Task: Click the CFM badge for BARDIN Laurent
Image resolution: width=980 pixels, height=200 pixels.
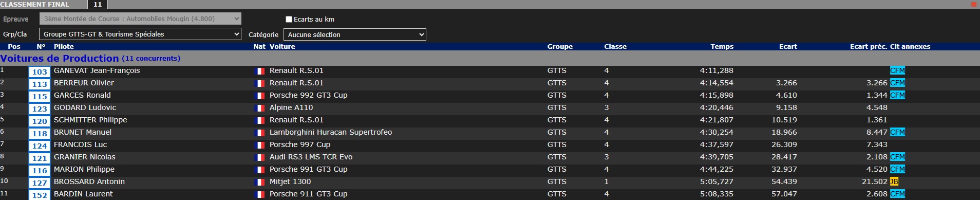Action: coord(897,194)
